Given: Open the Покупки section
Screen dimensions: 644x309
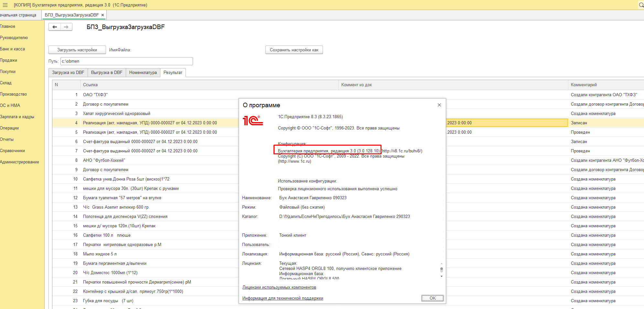Looking at the screenshot, I should click(8, 72).
